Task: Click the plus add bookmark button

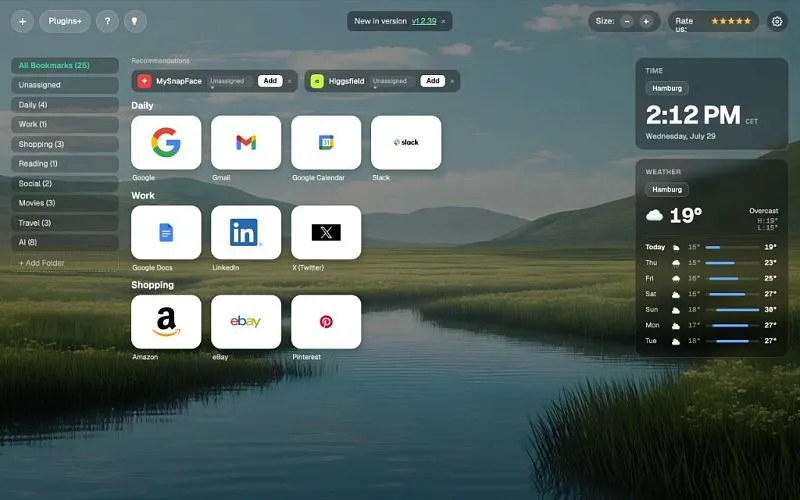Action: tap(22, 21)
